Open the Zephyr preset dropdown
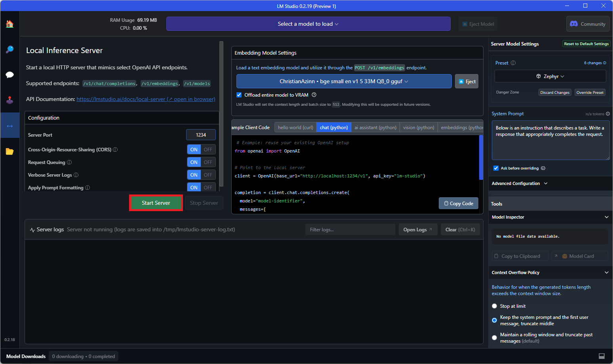This screenshot has width=613, height=364. click(550, 76)
